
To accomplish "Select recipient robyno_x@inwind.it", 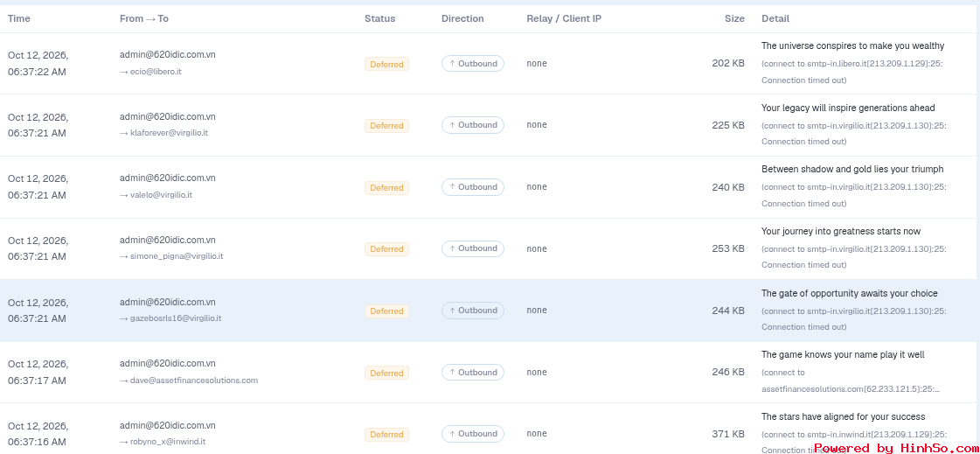I will pyautogui.click(x=168, y=442).
